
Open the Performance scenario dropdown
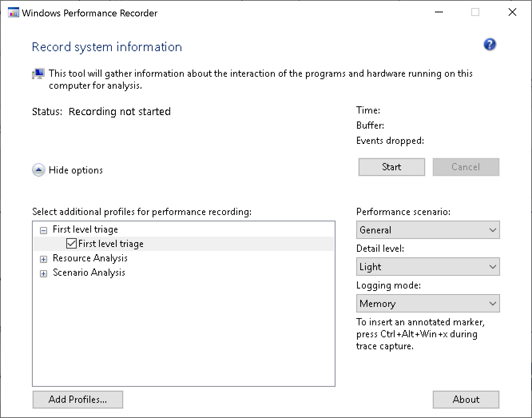tap(428, 230)
